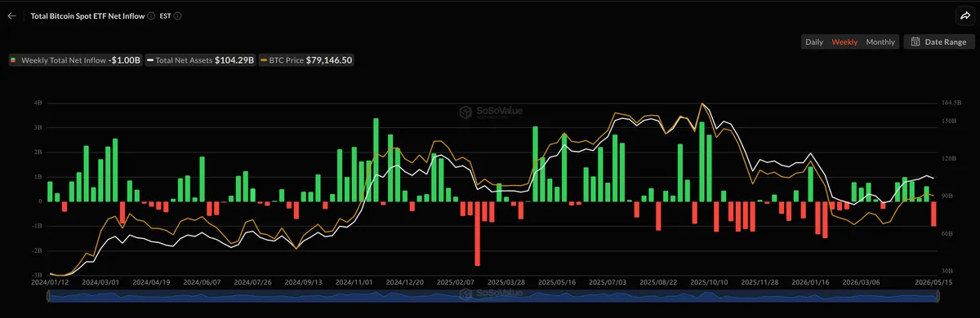Click the red-green Weekly Net Inflow legend icon
980x318 pixels.
tap(13, 60)
